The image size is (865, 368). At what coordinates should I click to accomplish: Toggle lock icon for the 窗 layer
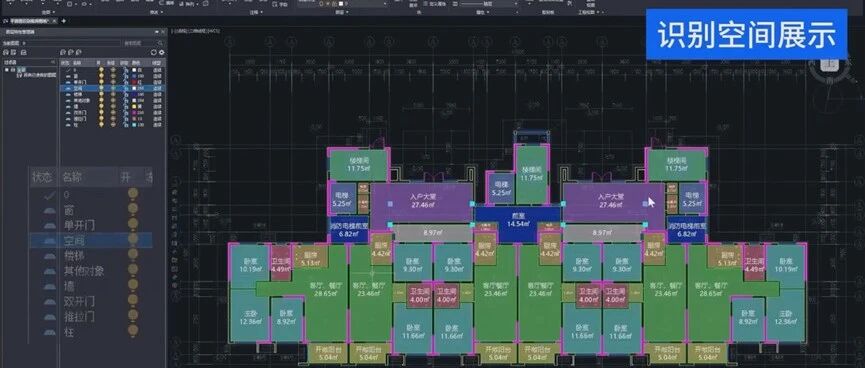[126, 76]
